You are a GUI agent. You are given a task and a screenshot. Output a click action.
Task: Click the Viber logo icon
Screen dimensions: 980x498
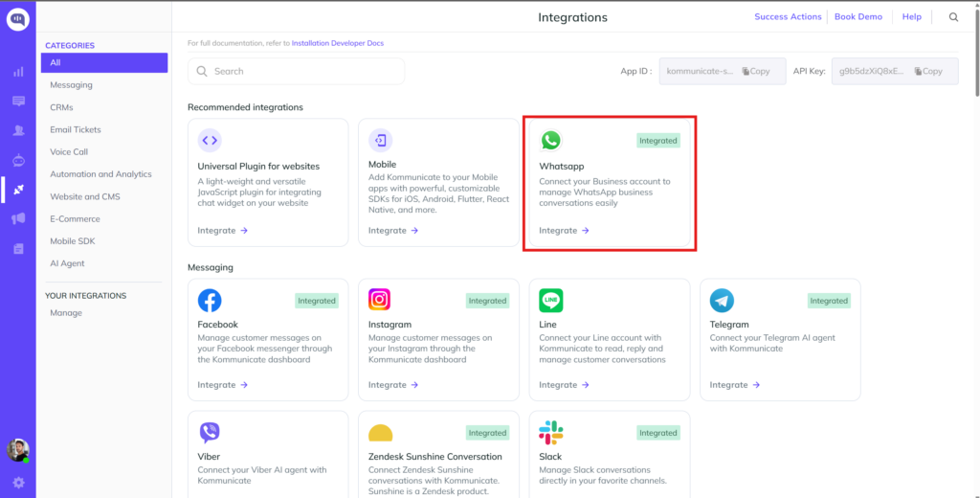click(x=210, y=432)
